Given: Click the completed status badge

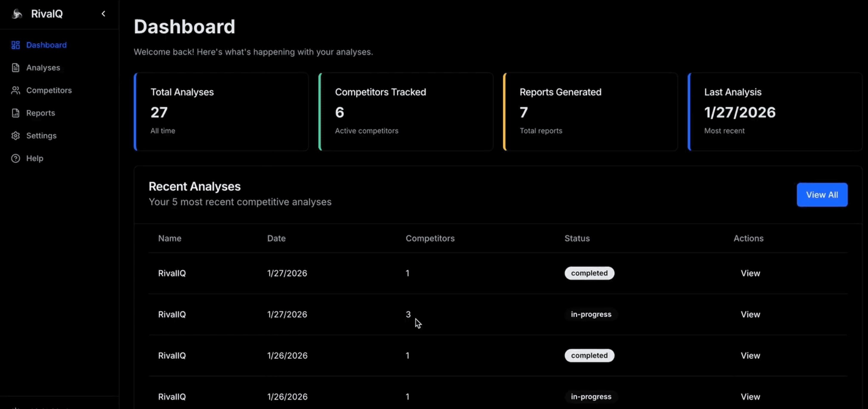Looking at the screenshot, I should [589, 273].
